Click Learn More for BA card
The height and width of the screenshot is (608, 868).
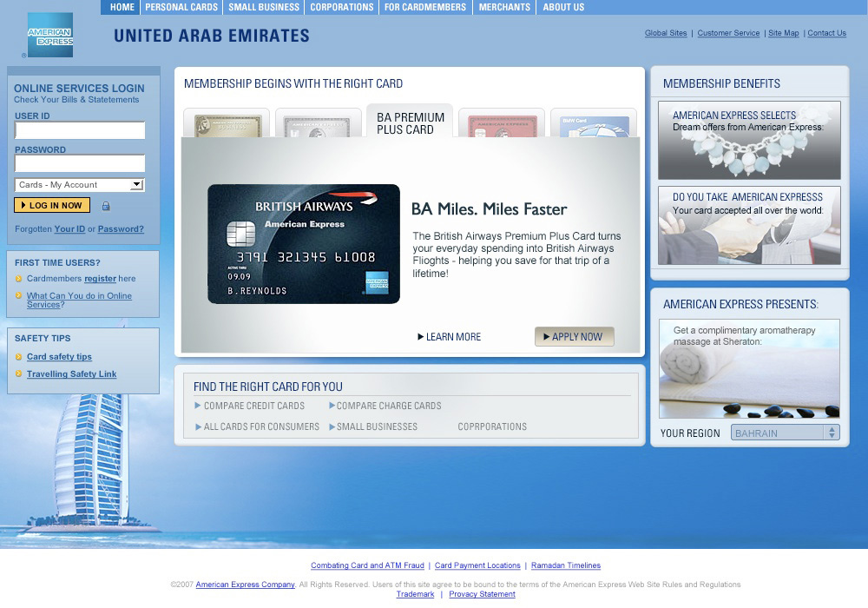449,337
